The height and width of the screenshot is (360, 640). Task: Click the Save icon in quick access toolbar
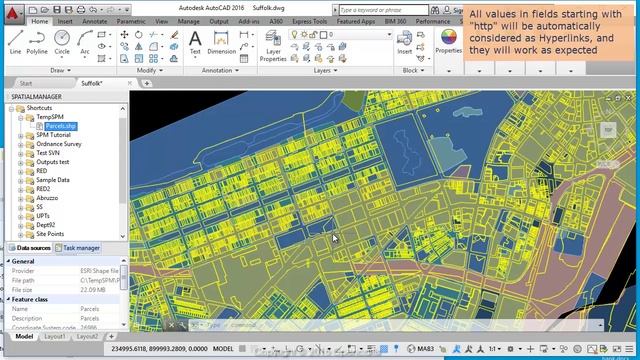click(57, 9)
